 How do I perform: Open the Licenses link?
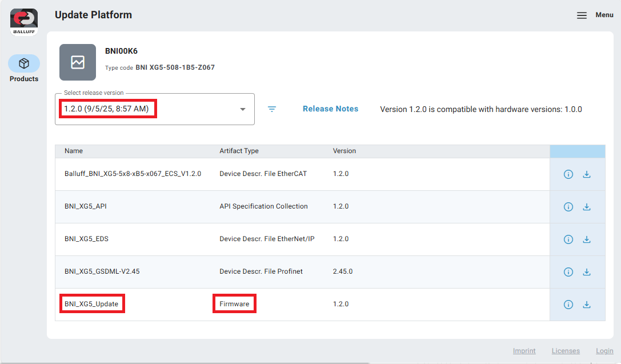click(565, 351)
